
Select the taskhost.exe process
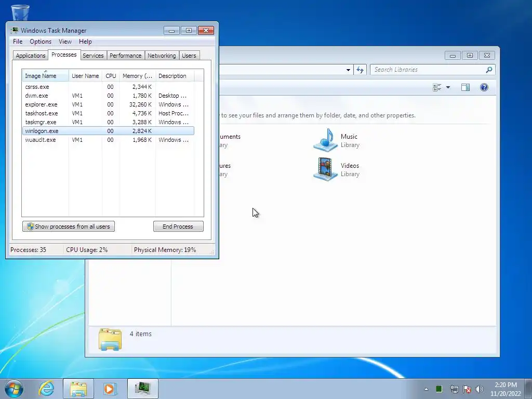[108, 113]
